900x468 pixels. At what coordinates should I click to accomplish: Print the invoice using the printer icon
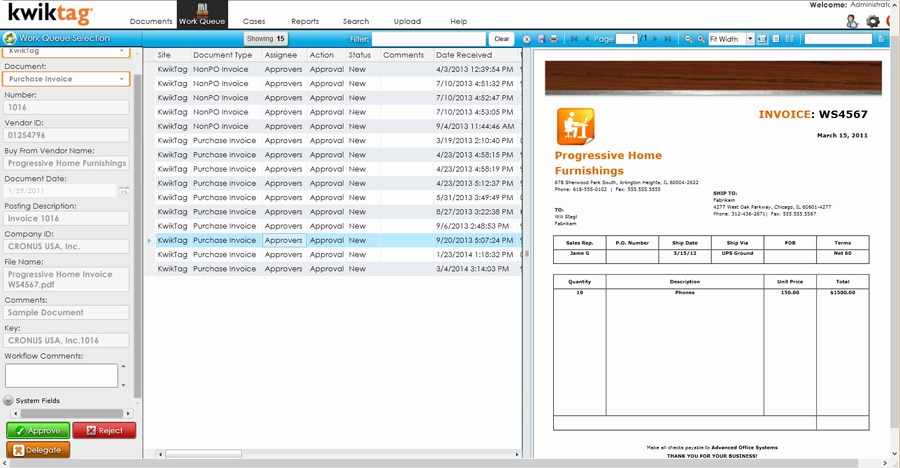(554, 39)
